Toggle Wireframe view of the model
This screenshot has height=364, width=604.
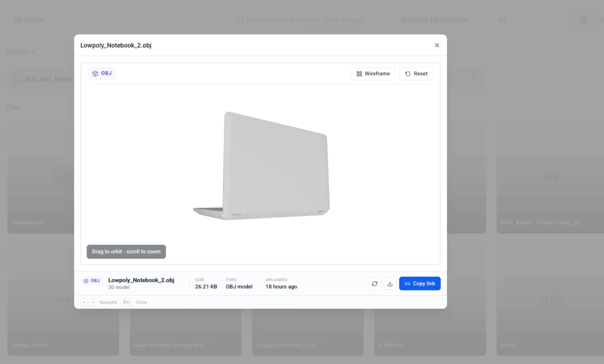point(373,74)
